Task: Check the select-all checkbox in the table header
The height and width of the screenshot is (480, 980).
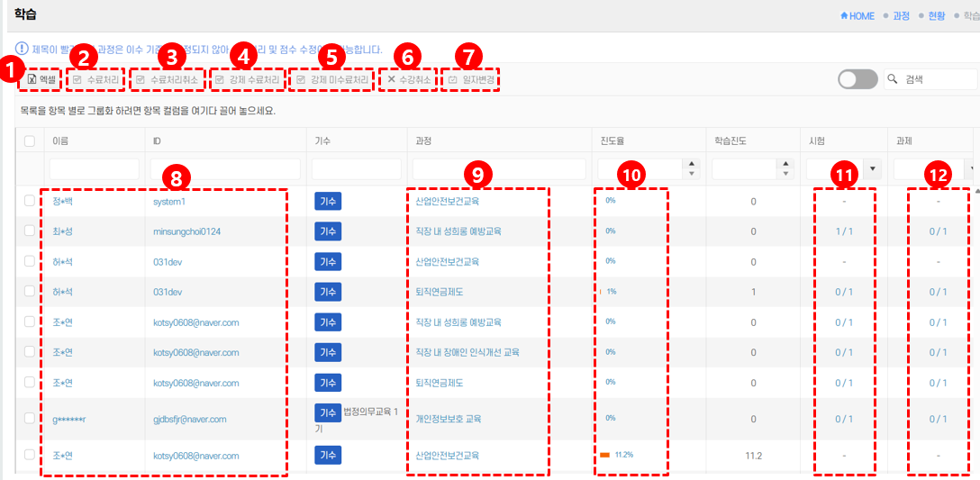Action: click(x=30, y=140)
